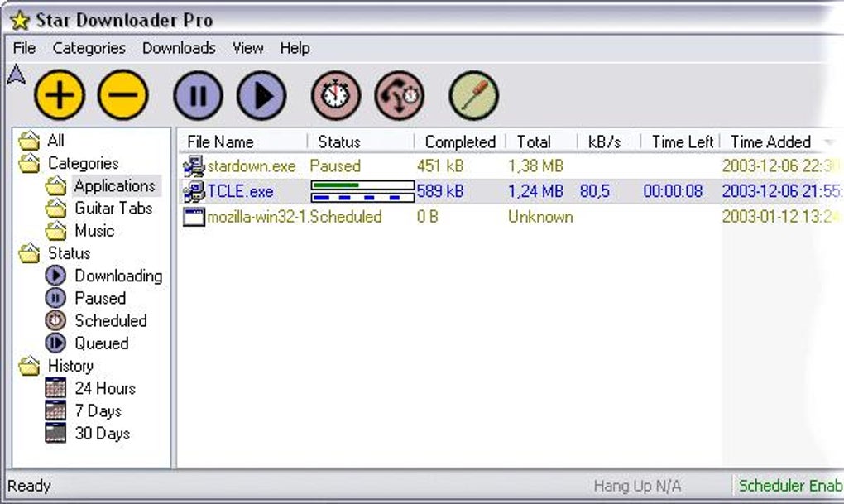Select the TCLE.exe download row

click(x=511, y=191)
